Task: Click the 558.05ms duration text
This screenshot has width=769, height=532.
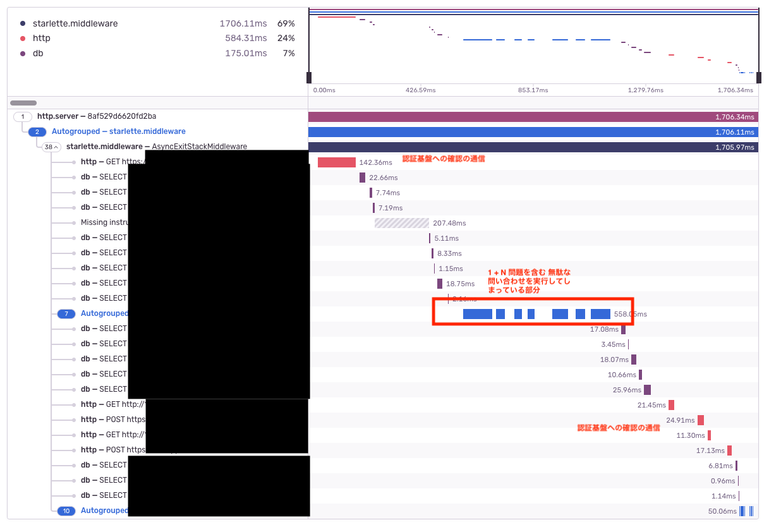Action: pyautogui.click(x=631, y=314)
